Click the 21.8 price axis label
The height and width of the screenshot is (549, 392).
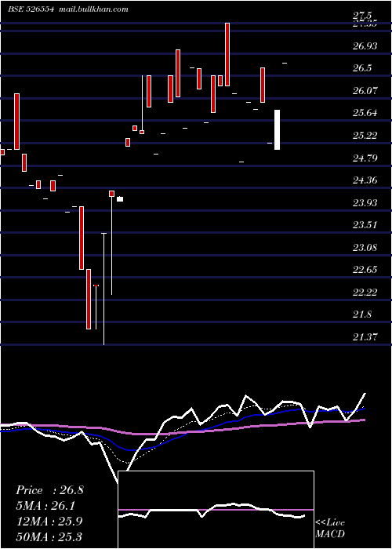pyautogui.click(x=362, y=314)
